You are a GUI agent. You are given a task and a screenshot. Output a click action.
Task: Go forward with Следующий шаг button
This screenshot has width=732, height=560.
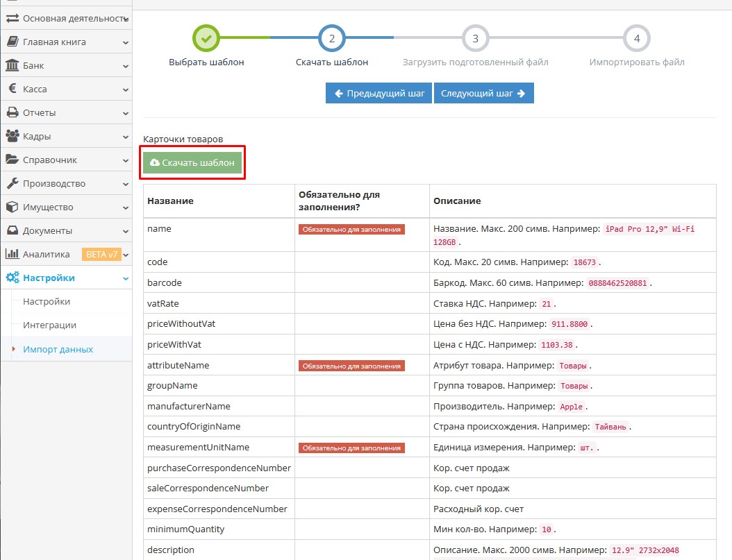[483, 93]
